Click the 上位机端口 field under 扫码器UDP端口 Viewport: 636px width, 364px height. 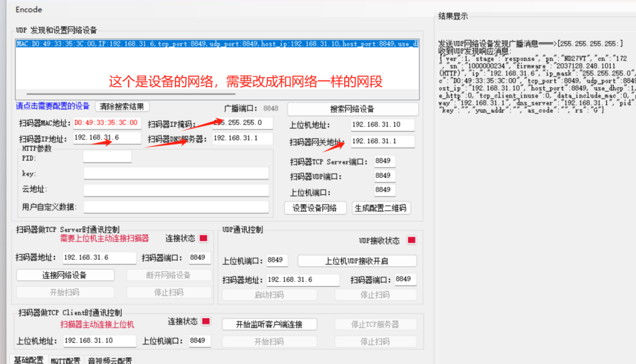(x=384, y=190)
